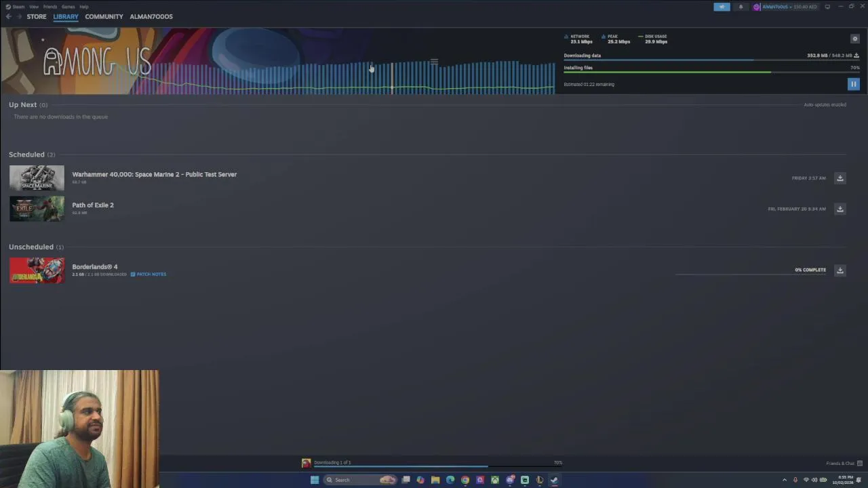
Task: Enter Big Picture mode monitor icon
Action: 827,7
